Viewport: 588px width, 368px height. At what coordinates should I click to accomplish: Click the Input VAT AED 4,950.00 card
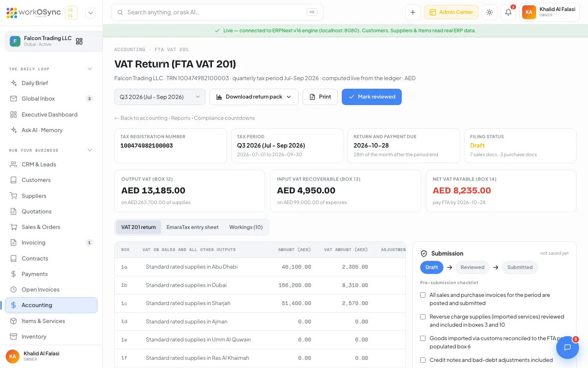click(345, 191)
